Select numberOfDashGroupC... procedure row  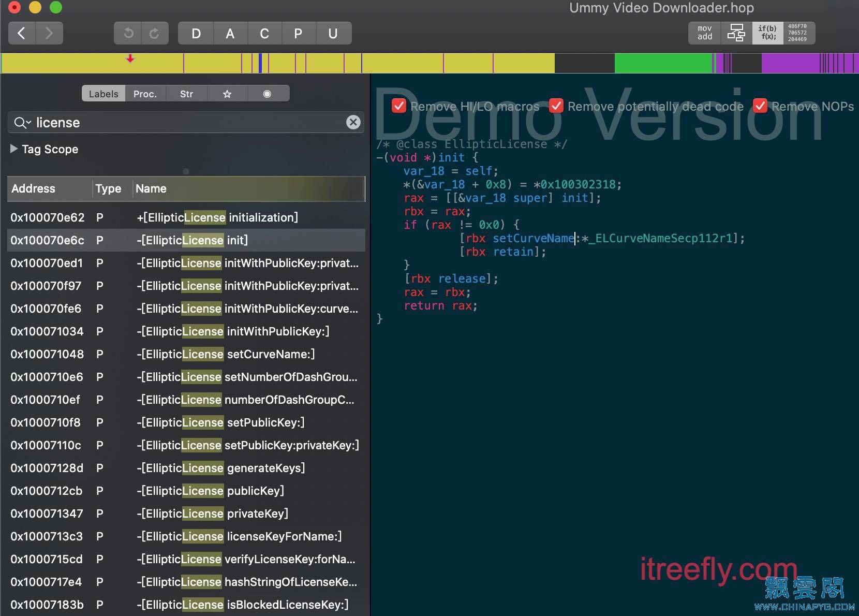tap(186, 400)
